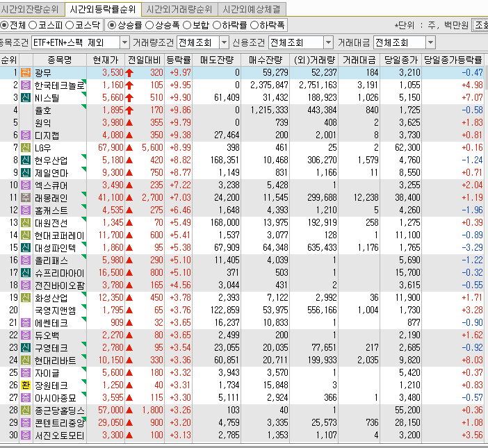
Task: Switch to 시간외잔량순위 tab
Action: tap(31, 9)
